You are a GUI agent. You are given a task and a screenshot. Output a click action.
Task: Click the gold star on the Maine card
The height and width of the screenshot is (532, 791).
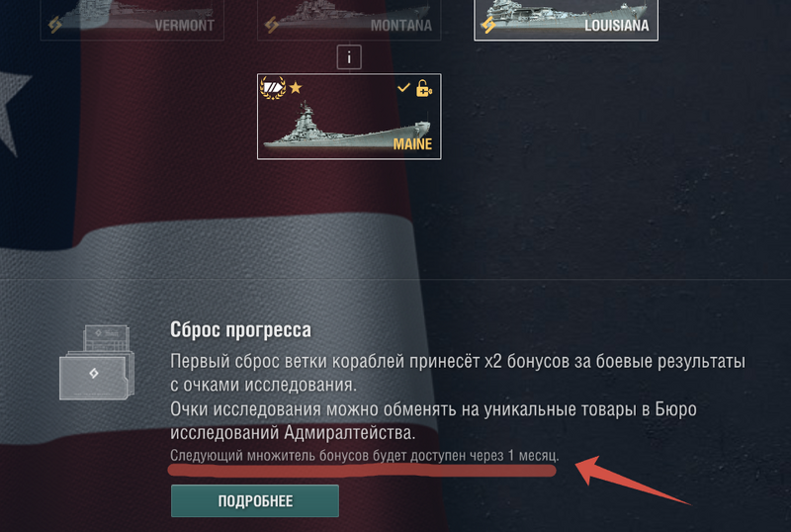pyautogui.click(x=296, y=88)
